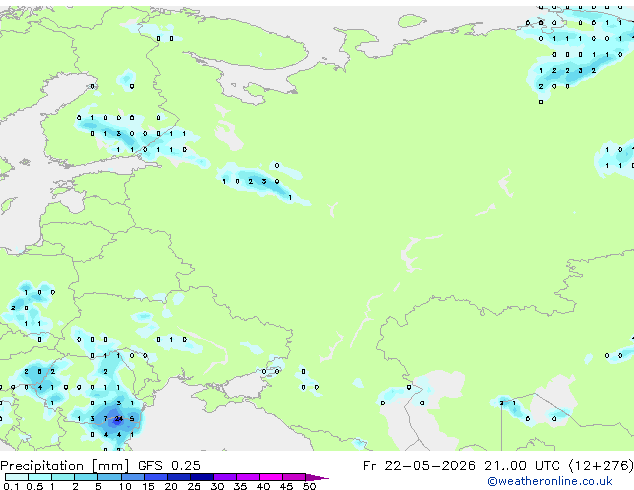Click the legend label '25'
The image size is (634, 490).
(x=194, y=486)
